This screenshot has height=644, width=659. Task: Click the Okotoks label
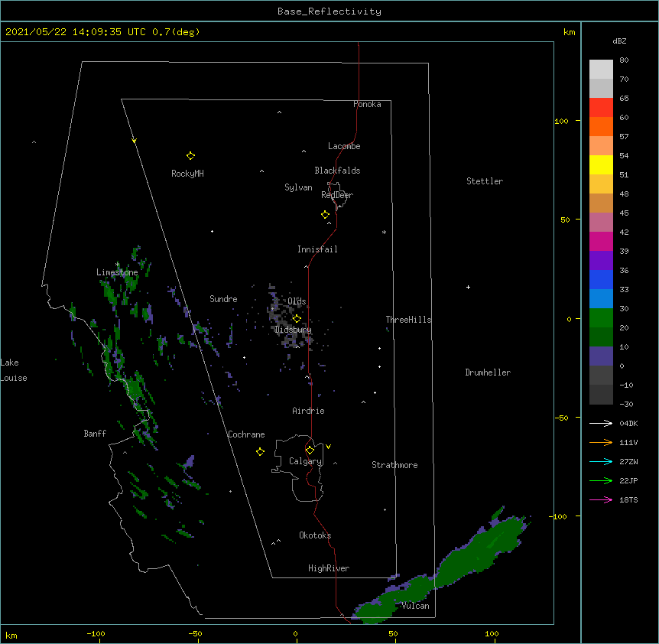(315, 535)
